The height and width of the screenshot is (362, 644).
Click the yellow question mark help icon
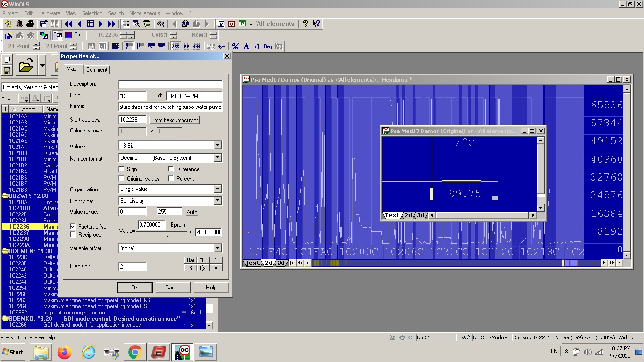tap(305, 24)
